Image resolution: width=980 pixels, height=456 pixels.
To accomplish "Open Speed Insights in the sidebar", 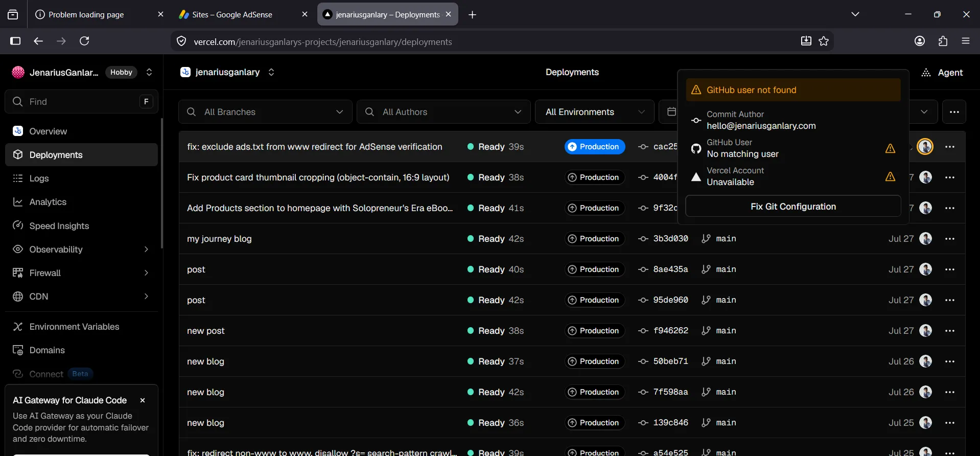I will point(81,226).
